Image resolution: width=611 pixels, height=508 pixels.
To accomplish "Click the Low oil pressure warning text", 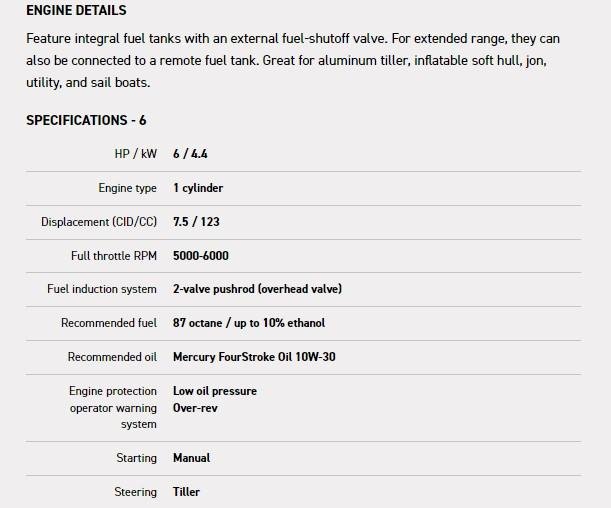I will pyautogui.click(x=215, y=391).
